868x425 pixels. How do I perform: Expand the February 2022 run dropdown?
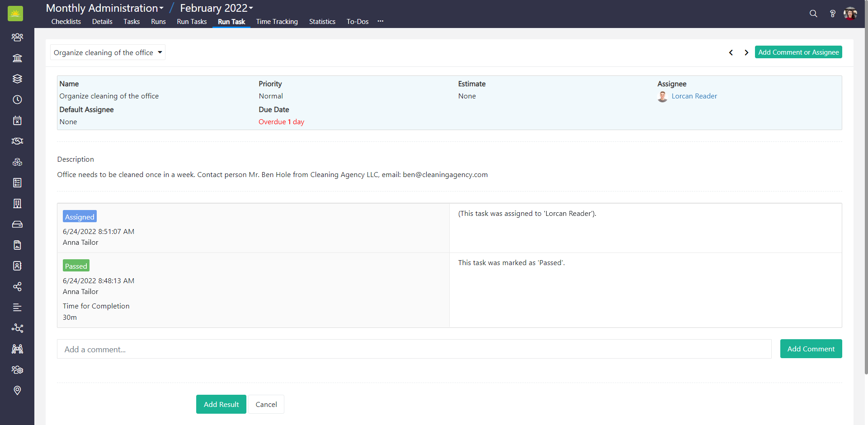217,8
